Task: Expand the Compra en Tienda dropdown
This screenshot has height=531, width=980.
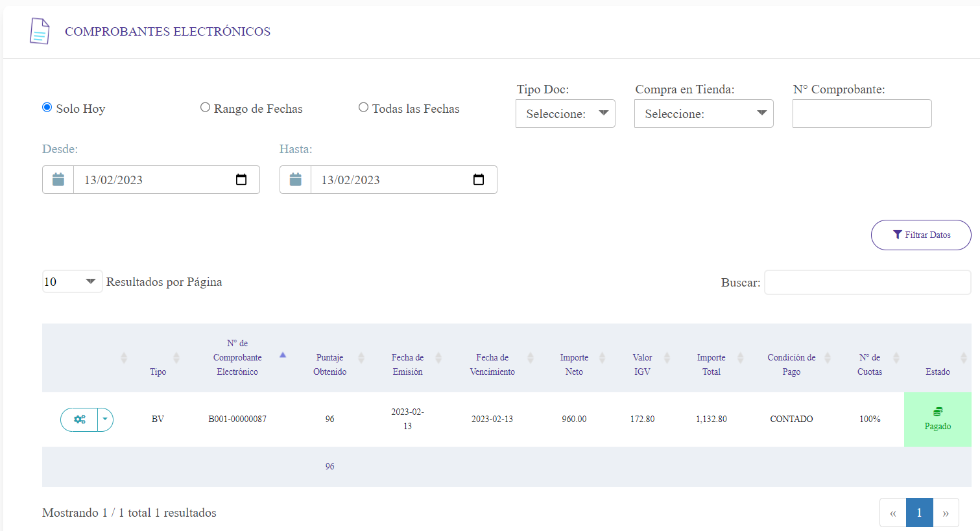Action: (x=703, y=113)
